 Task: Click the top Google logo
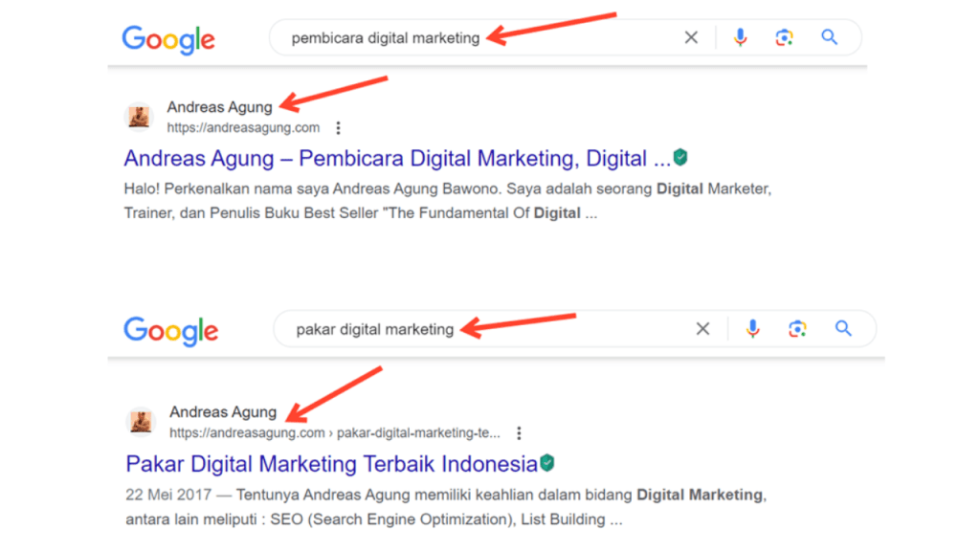(168, 39)
